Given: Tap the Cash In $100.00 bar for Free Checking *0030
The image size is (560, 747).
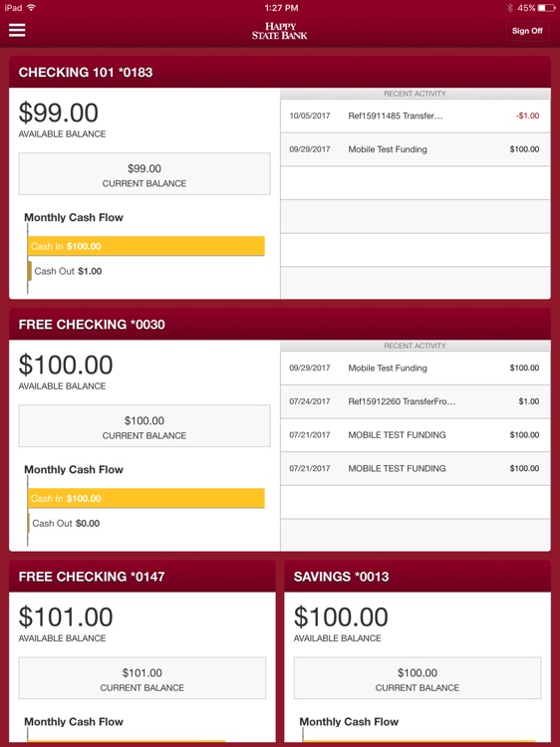Looking at the screenshot, I should click(x=145, y=498).
